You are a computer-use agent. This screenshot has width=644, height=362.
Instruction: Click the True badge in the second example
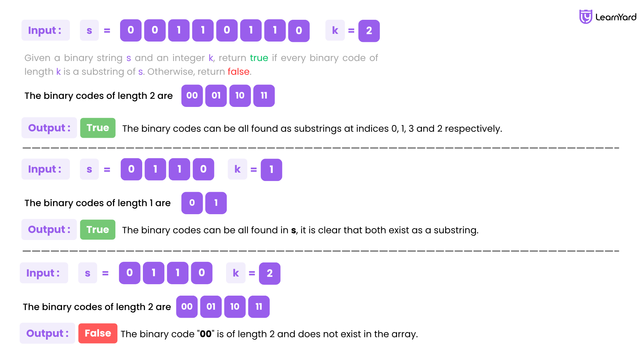pyautogui.click(x=98, y=230)
